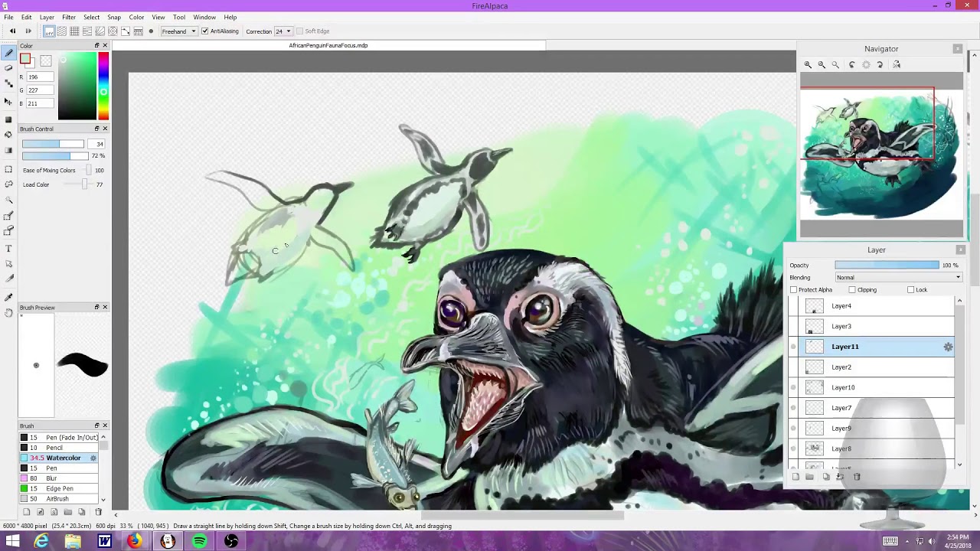Image resolution: width=980 pixels, height=551 pixels.
Task: Select the Magic Wand tool
Action: (8, 201)
